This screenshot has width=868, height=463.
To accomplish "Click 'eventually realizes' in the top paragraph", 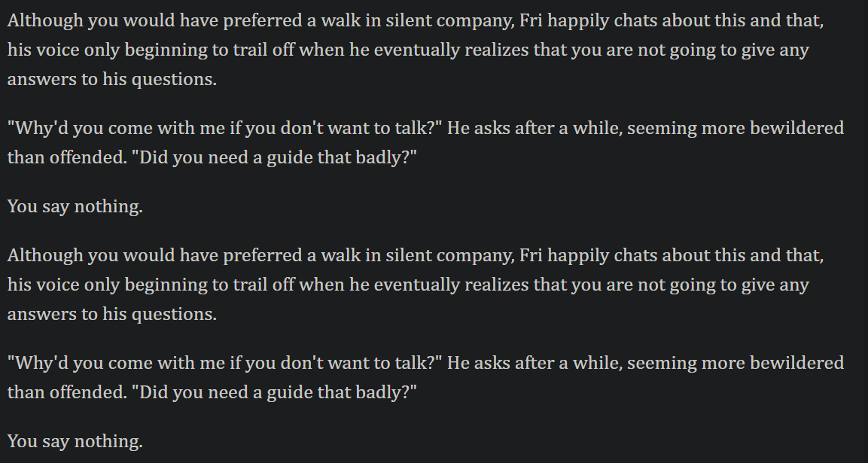I will click(x=451, y=50).
